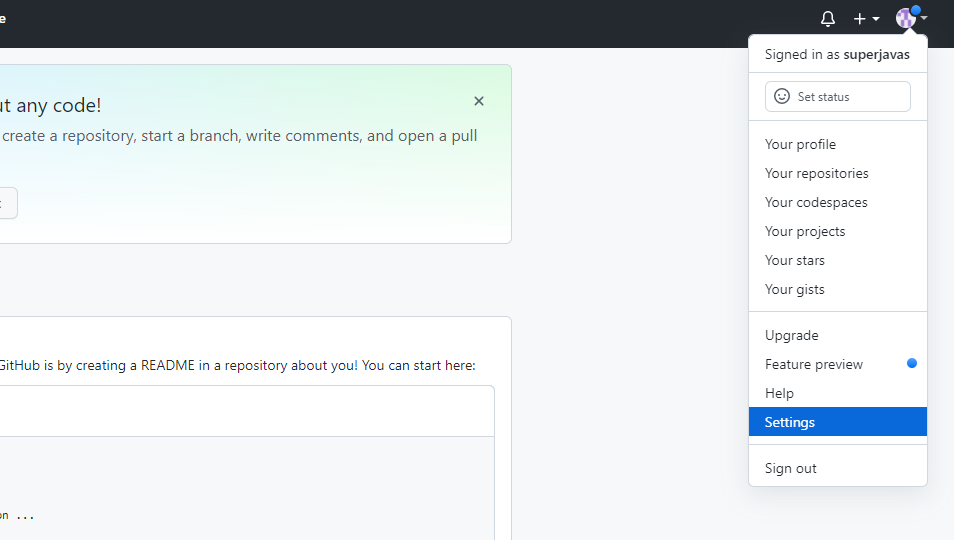The image size is (954, 540).
Task: Click the smiley icon in Set status
Action: [782, 96]
